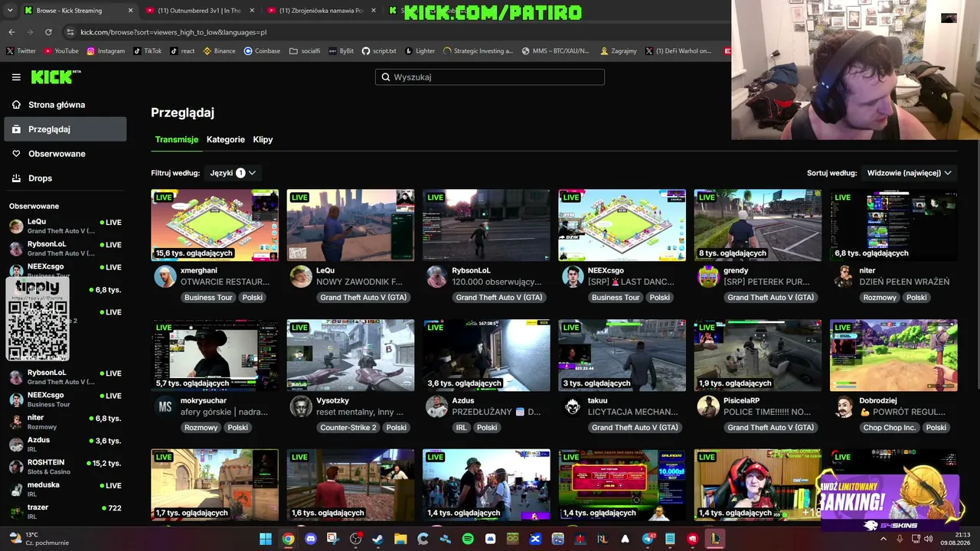980x551 pixels.
Task: Open site information icon beside the URL
Action: (70, 32)
